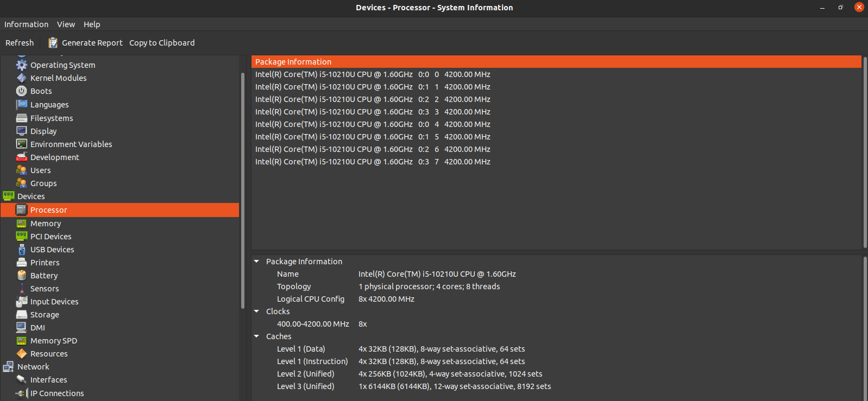
Task: Click the Logical CPU Config row
Action: [556, 299]
